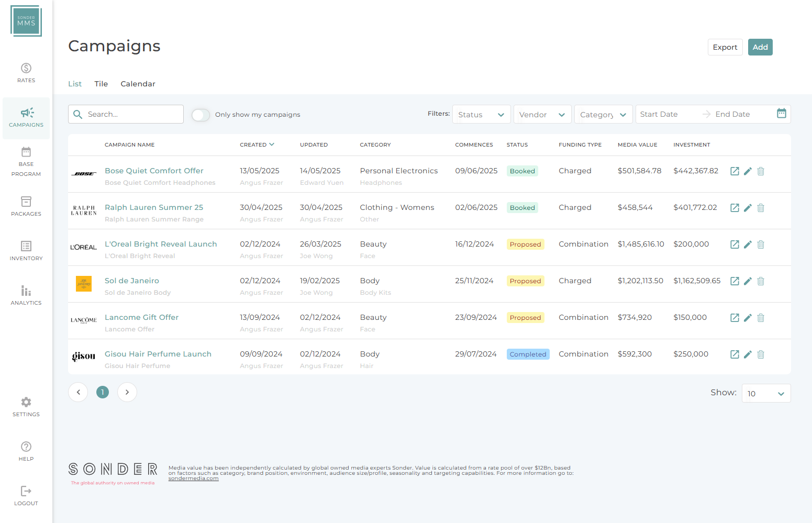Open Lancome Gift Offer externally
The height and width of the screenshot is (523, 812).
pos(735,318)
